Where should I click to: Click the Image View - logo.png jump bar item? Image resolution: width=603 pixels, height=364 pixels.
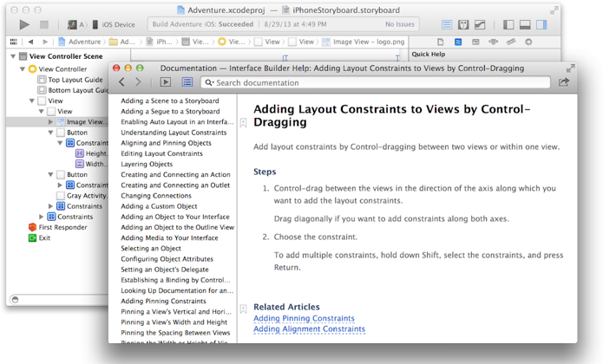[x=364, y=42]
